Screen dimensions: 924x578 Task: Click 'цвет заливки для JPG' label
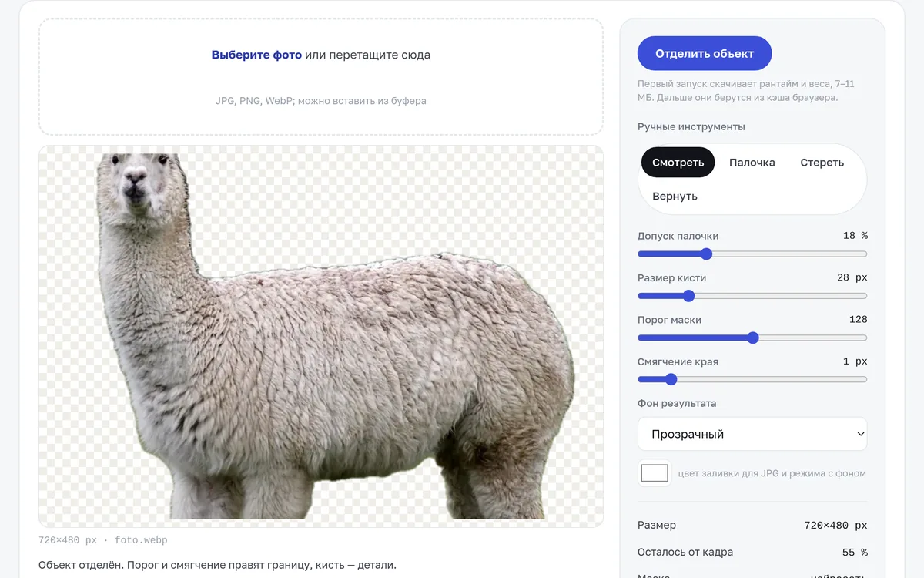pos(772,473)
